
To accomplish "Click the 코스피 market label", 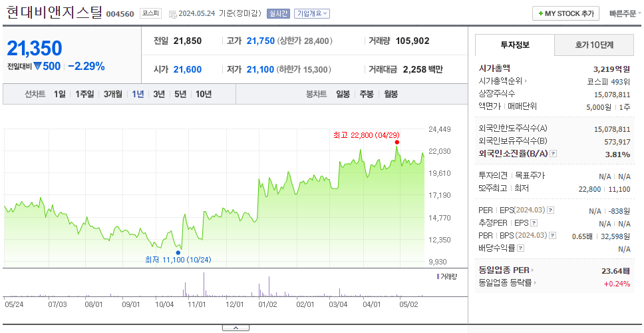I will coord(151,13).
